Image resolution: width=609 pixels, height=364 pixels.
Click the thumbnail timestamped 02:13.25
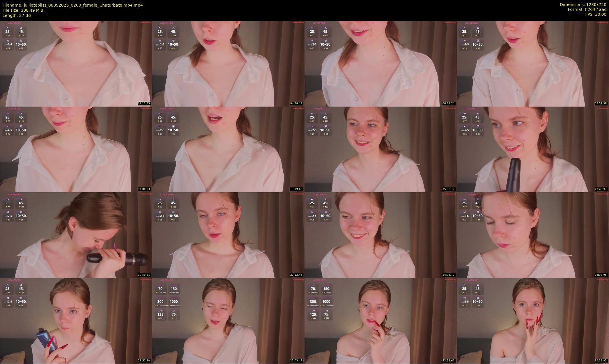click(x=76, y=63)
